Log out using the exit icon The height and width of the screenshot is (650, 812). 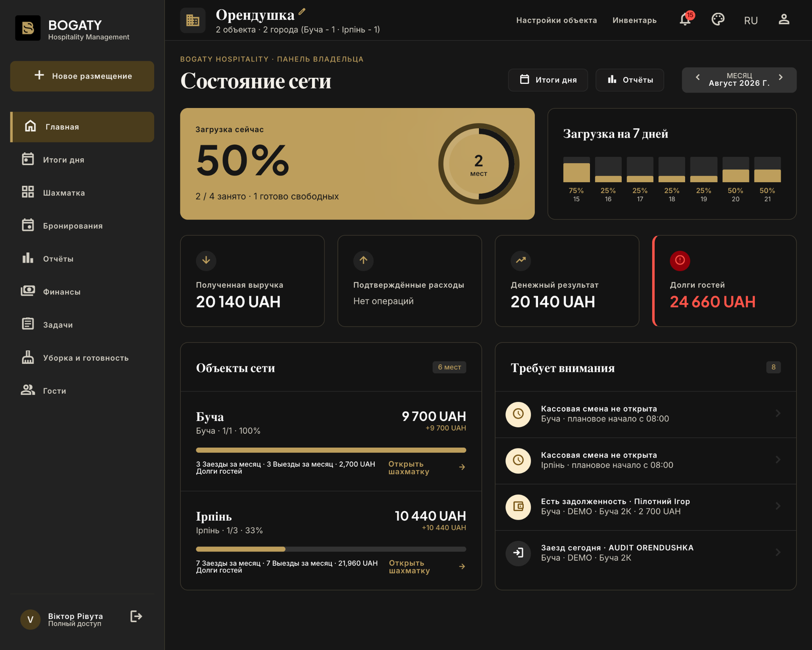point(136,616)
